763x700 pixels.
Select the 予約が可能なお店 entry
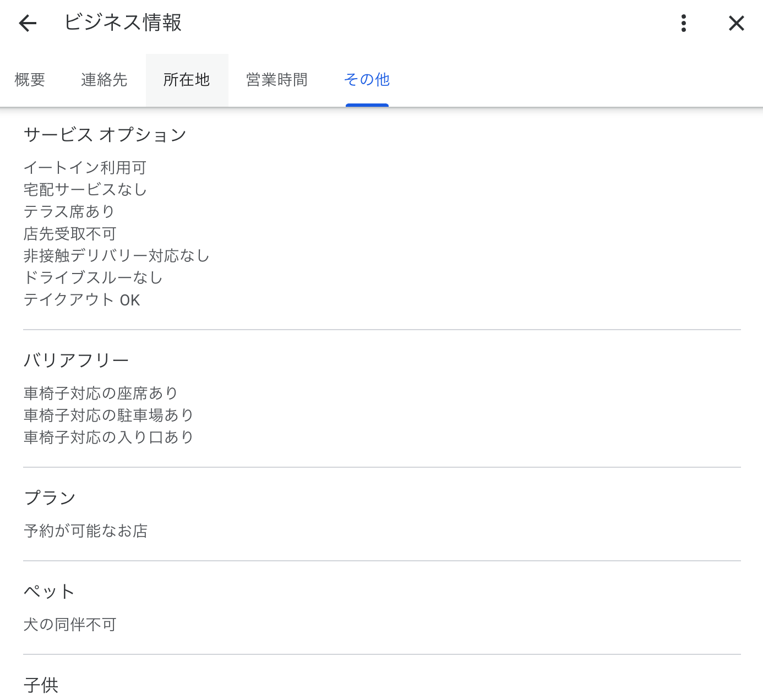85,531
